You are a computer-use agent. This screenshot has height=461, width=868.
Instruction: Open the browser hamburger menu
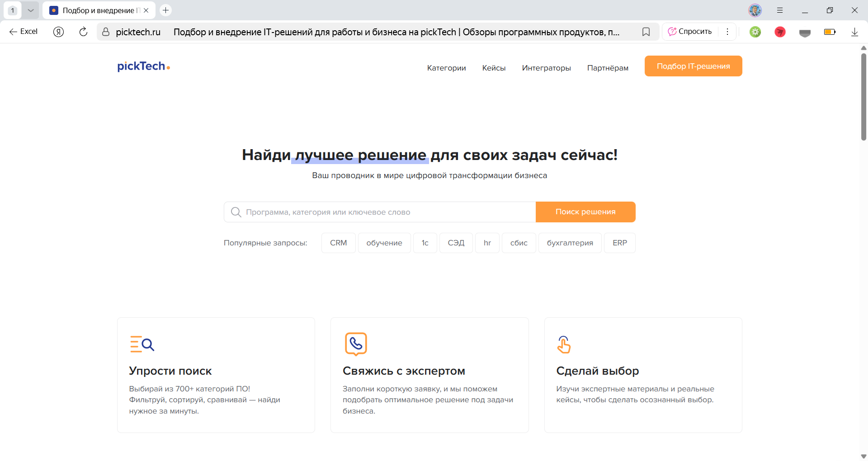(779, 10)
